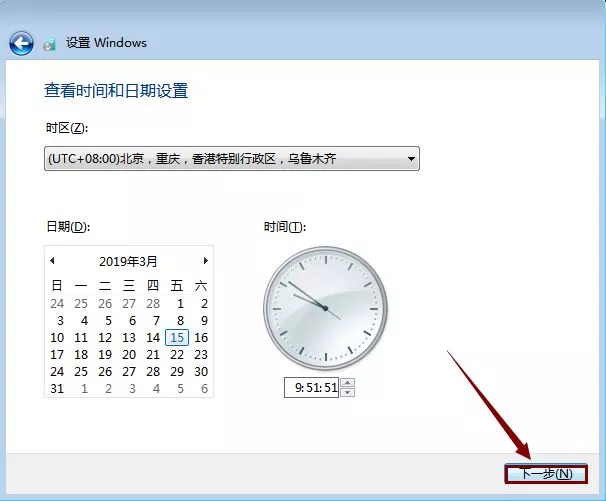Viewport: 606px width, 501px height.
Task: Click the 时区(Z) label
Action: click(x=67, y=128)
